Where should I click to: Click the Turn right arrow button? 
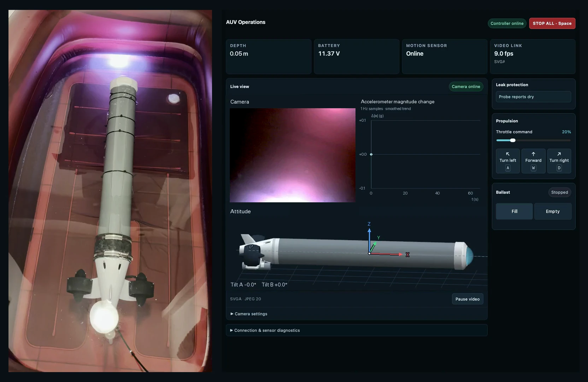(559, 161)
